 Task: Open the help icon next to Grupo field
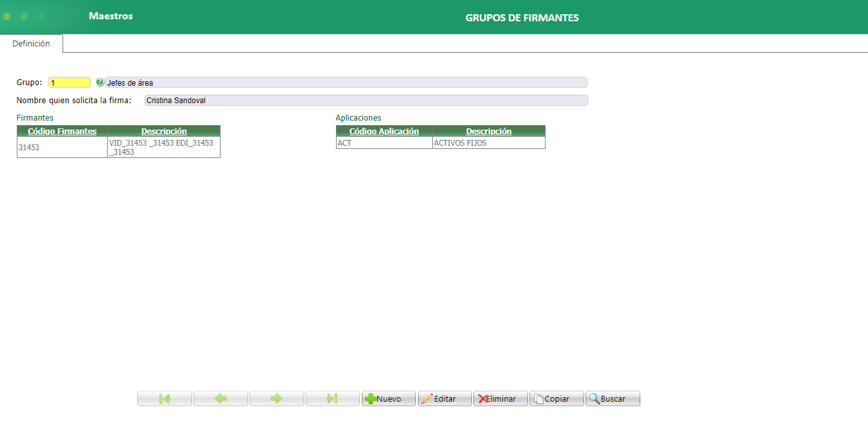[x=99, y=83]
